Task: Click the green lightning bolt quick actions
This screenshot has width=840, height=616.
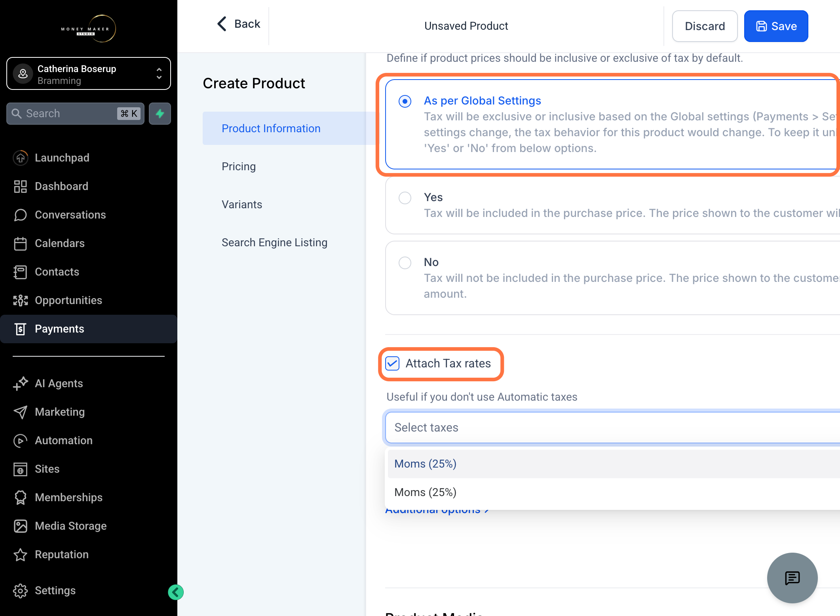Action: click(x=160, y=114)
